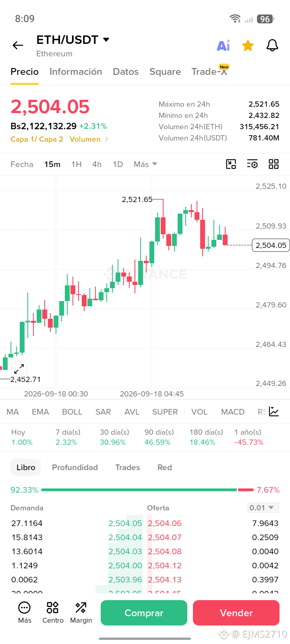The width and height of the screenshot is (290, 644).
Task: Open the indicator chart line icon
Action: tap(274, 411)
